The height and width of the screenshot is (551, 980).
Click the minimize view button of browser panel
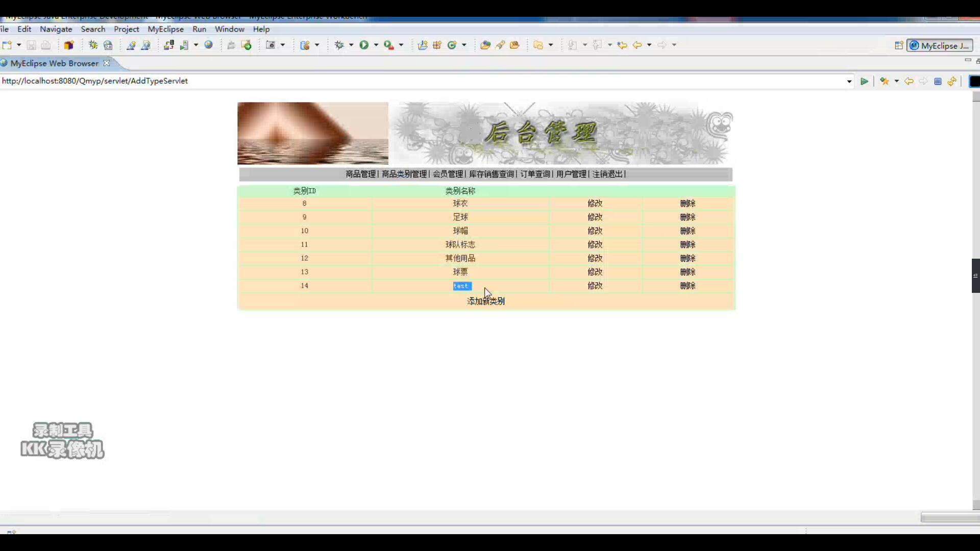(968, 60)
